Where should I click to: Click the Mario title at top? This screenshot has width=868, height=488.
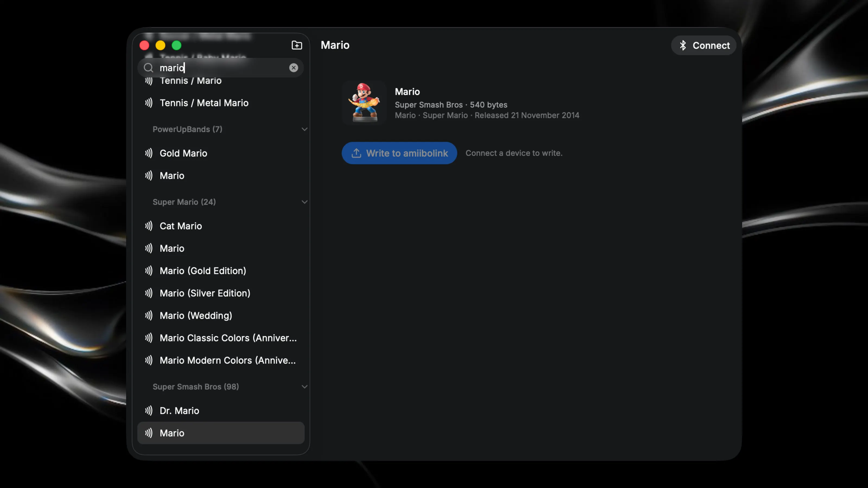[335, 45]
